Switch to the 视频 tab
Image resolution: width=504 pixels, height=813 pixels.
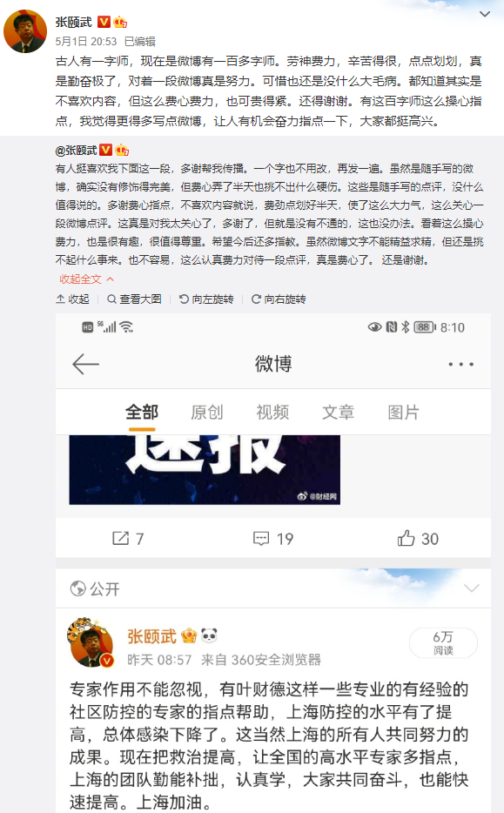tap(272, 413)
